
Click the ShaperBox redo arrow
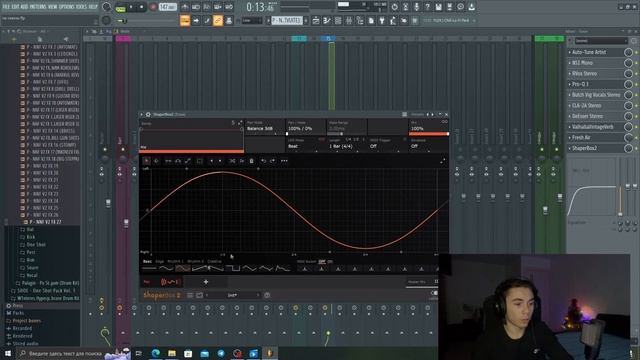273,161
